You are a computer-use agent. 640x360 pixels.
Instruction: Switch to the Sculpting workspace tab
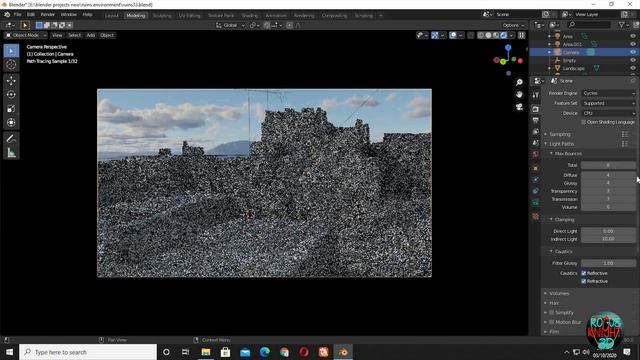(x=162, y=16)
